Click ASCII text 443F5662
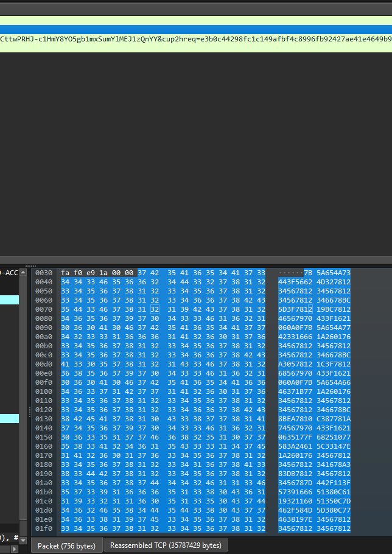Screen dimensions: 392x554 click(x=295, y=282)
